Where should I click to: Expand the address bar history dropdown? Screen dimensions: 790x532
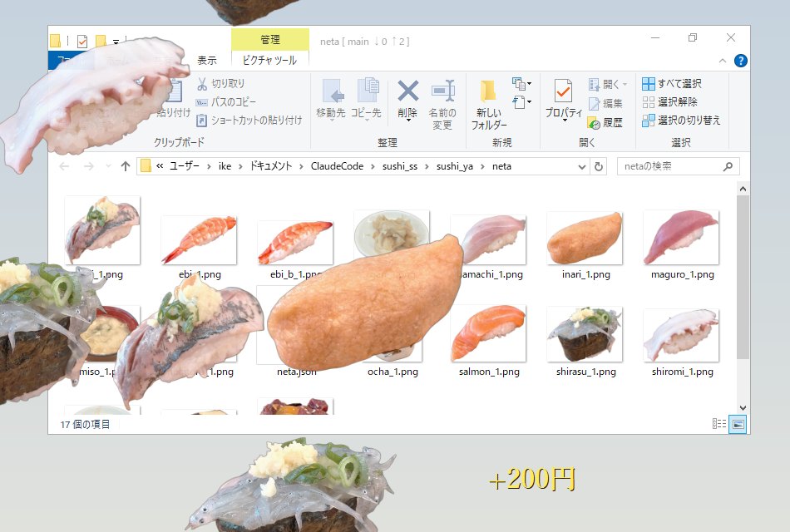click(582, 166)
